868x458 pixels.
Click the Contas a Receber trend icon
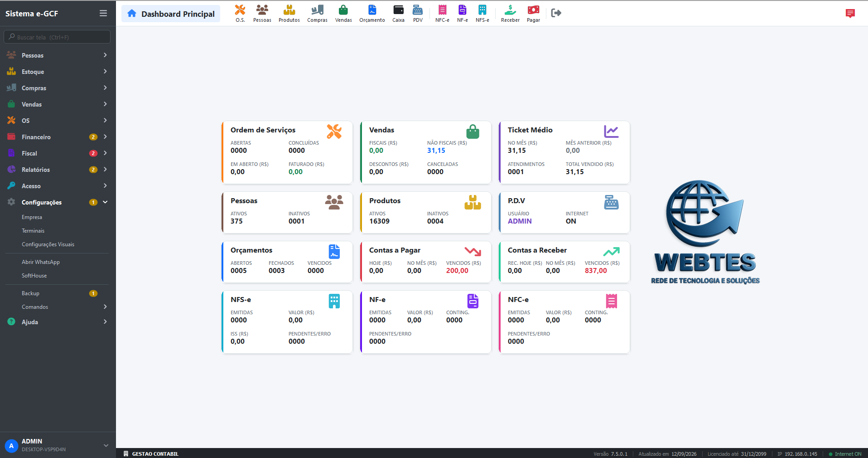(611, 251)
